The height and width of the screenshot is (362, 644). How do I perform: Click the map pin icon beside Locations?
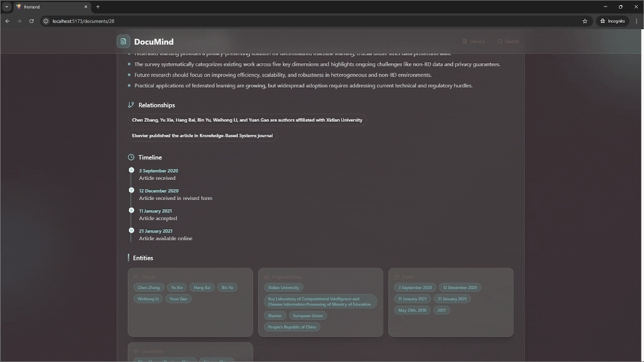(x=136, y=351)
